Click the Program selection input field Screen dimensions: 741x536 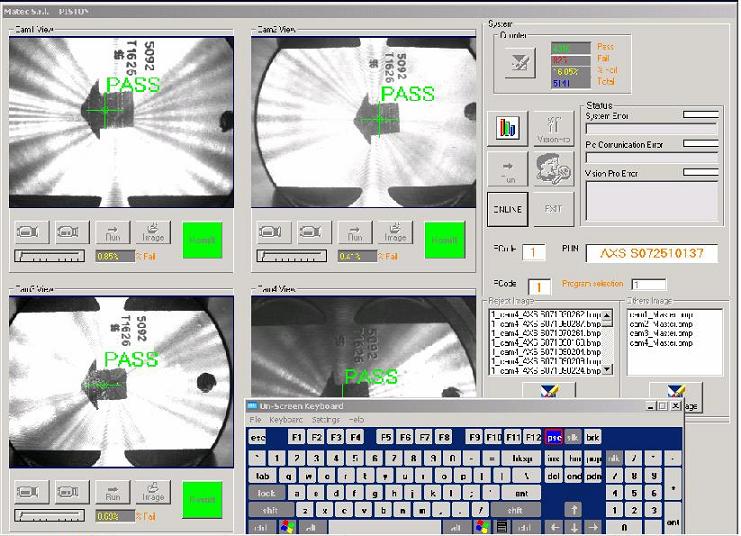648,285
